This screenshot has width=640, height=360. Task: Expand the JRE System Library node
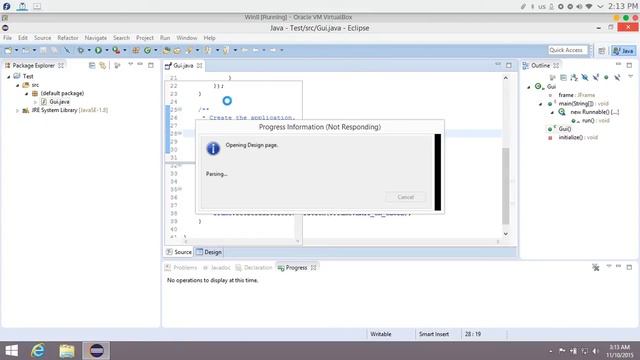[x=18, y=110]
